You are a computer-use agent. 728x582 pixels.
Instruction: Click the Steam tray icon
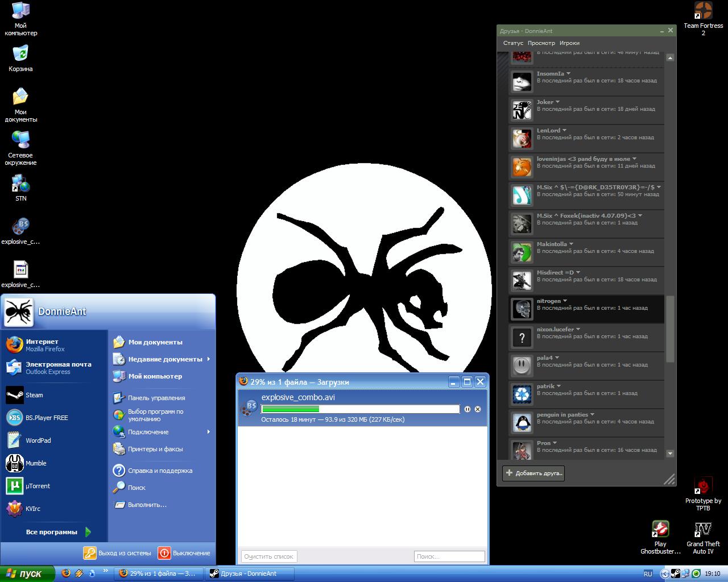pos(676,573)
